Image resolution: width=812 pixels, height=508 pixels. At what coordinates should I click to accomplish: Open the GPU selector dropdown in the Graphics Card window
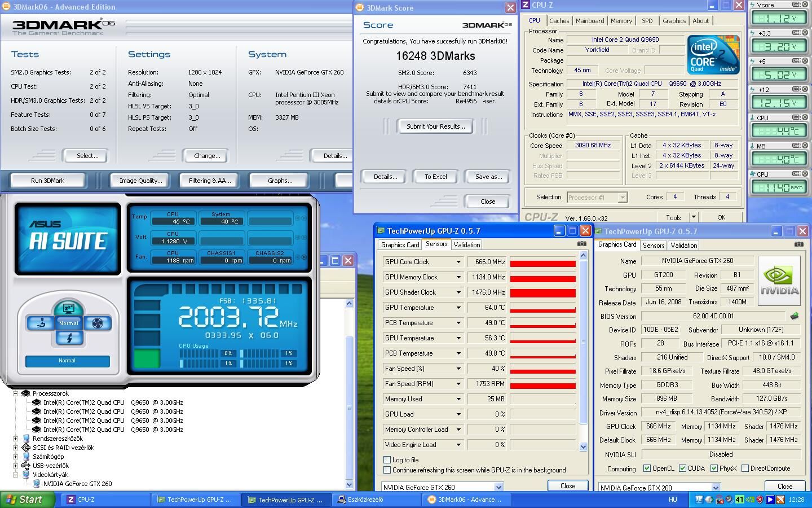pyautogui.click(x=716, y=488)
